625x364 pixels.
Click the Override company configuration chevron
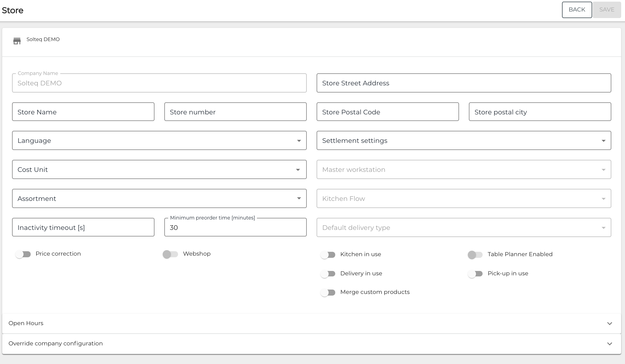point(609,344)
